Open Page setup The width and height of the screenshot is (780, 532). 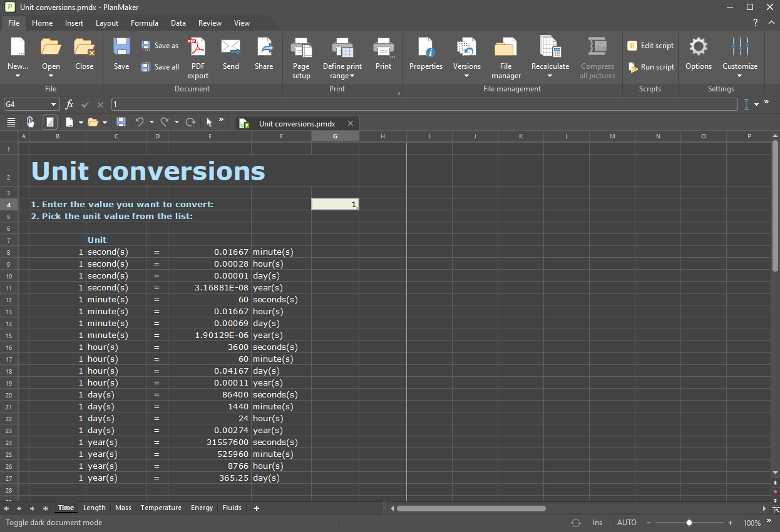[301, 48]
